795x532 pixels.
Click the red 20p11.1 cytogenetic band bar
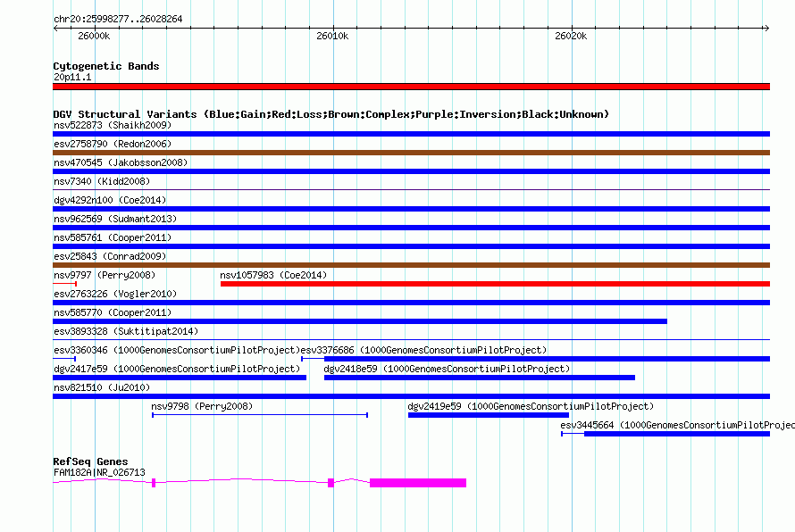411,87
